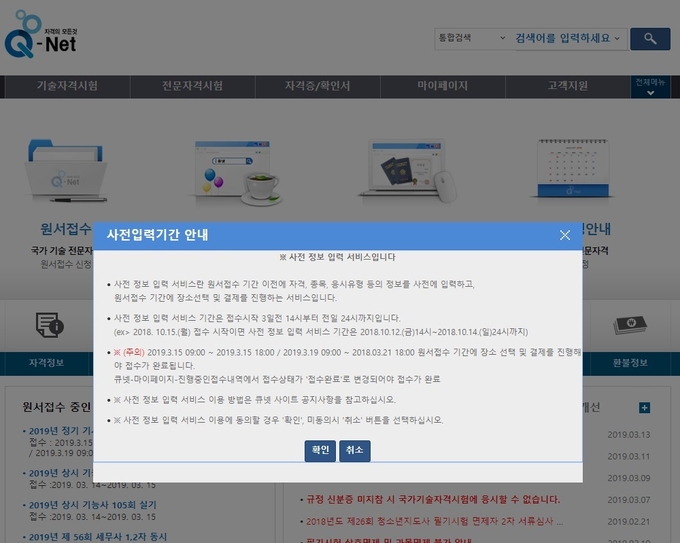
Task: Open the 전문자격시험 menu
Action: (192, 86)
